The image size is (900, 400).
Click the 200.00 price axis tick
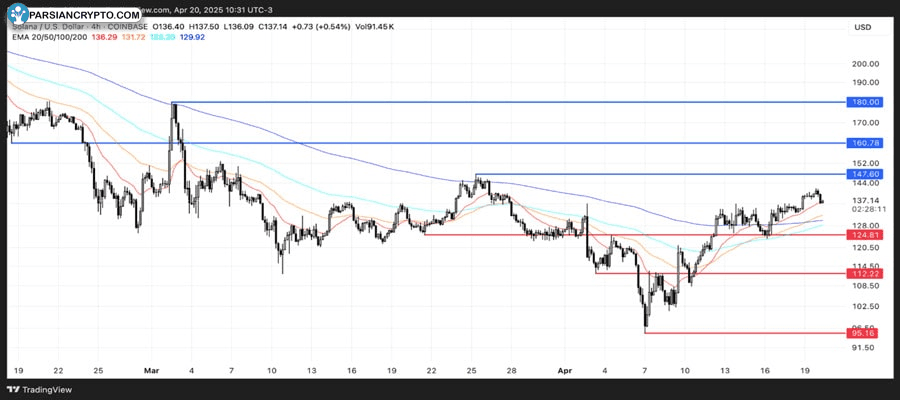click(x=866, y=64)
